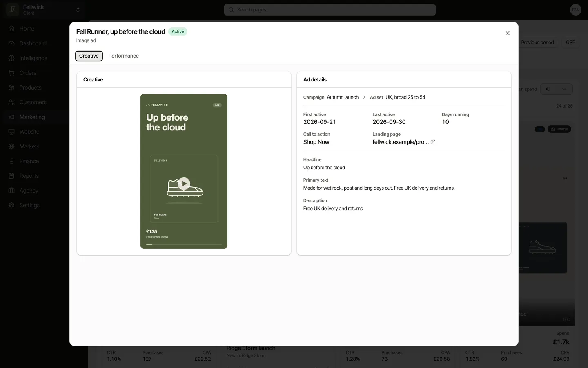Image resolution: width=588 pixels, height=368 pixels.
Task: Open the DW user avatar menu
Action: pos(576,10)
